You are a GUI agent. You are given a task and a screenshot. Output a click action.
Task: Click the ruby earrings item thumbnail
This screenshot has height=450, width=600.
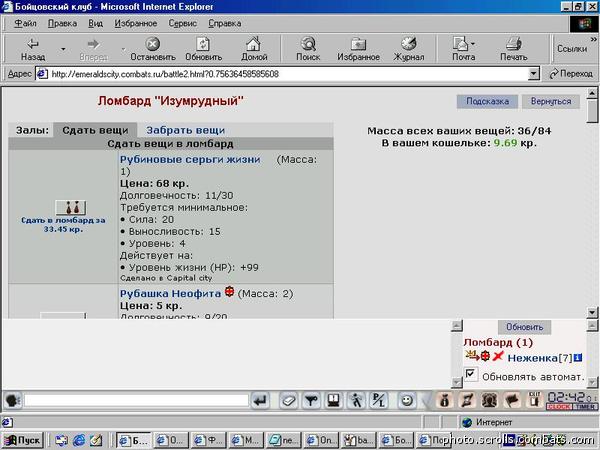[x=71, y=208]
